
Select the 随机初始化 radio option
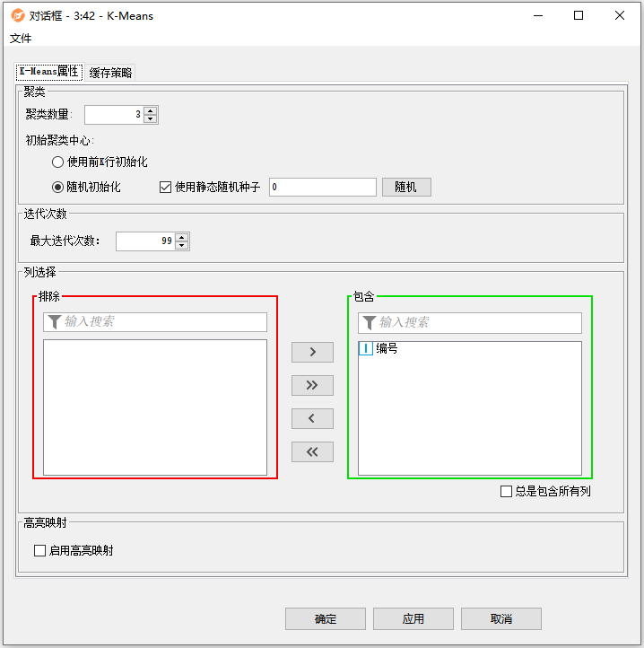click(x=58, y=188)
